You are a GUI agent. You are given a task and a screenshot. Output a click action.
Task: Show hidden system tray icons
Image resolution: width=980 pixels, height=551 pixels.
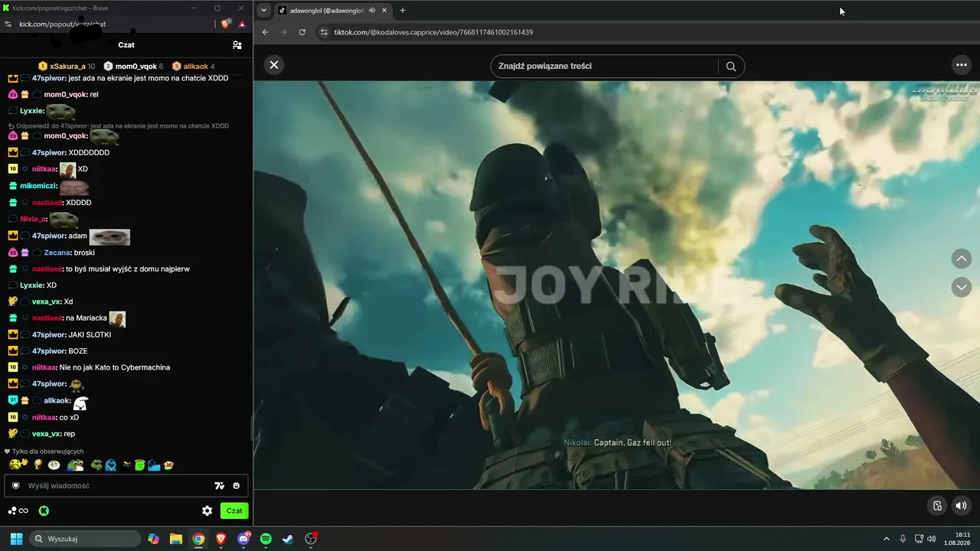pyautogui.click(x=887, y=539)
